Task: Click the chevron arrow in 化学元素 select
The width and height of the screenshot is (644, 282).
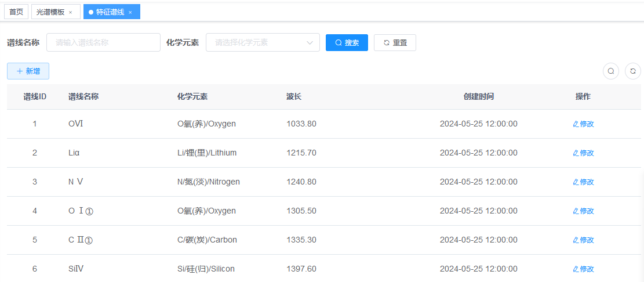Action: click(x=310, y=42)
